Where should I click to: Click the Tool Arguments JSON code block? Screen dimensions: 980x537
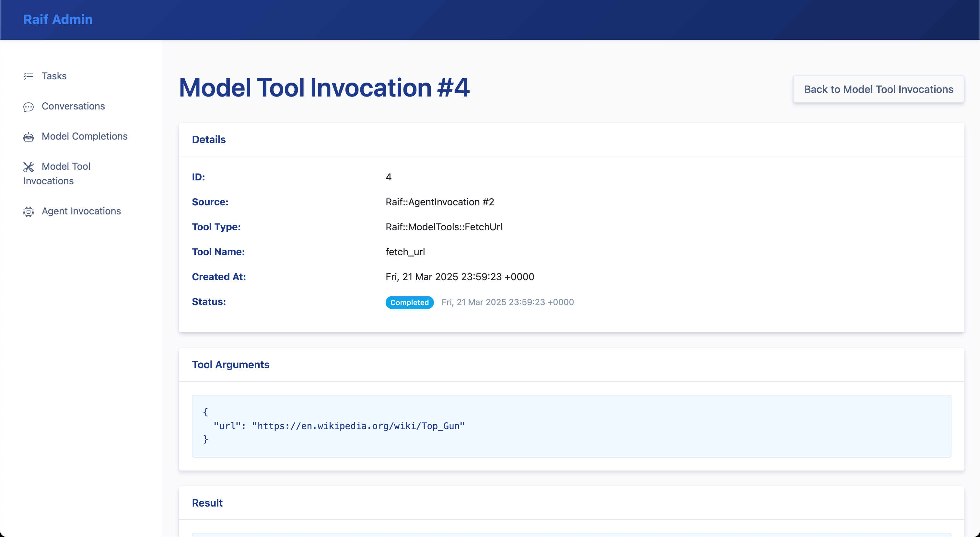click(x=571, y=426)
